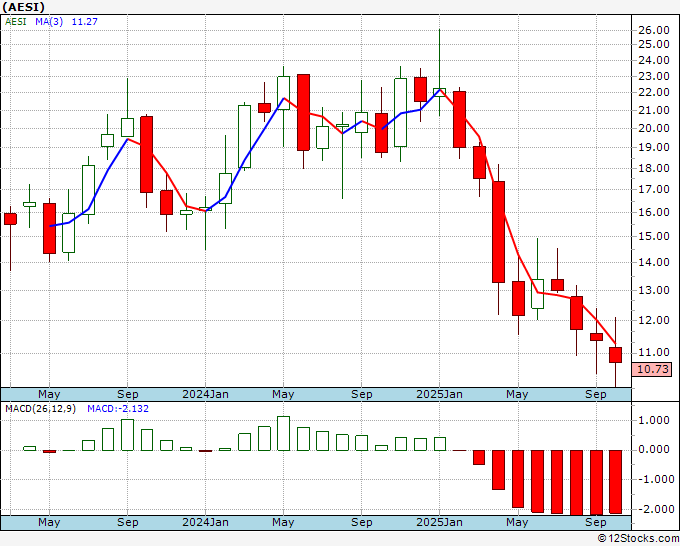The image size is (680, 546).
Task: Click the 15.00 price axis label
Action: tap(654, 236)
